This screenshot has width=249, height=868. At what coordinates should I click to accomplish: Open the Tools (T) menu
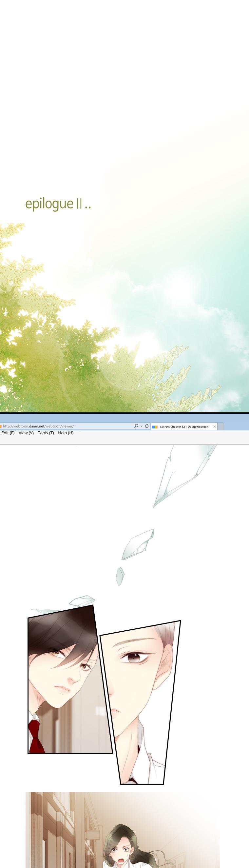coord(46,433)
